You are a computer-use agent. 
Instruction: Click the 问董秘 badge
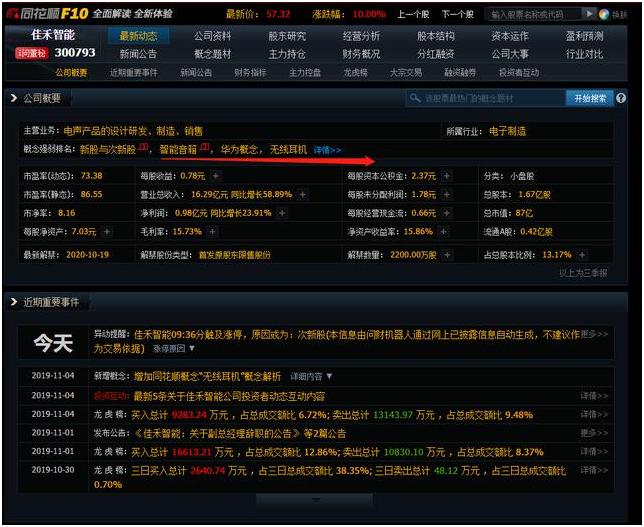32,53
